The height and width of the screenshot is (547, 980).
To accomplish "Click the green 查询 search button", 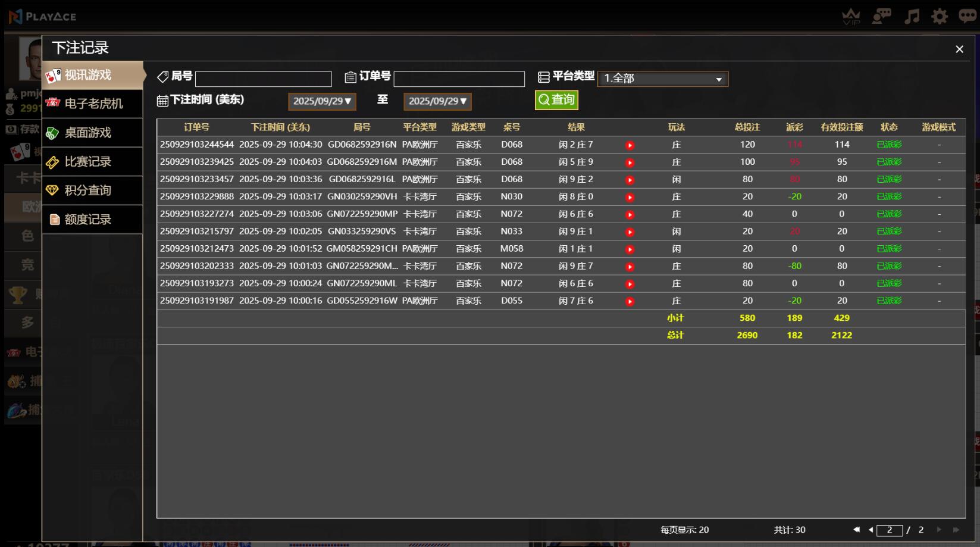I will click(556, 100).
